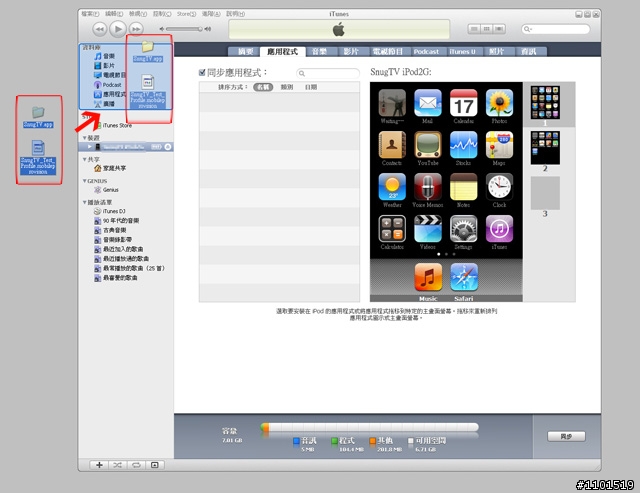Select the Notes app icon
The height and width of the screenshot is (493, 640).
464,187
